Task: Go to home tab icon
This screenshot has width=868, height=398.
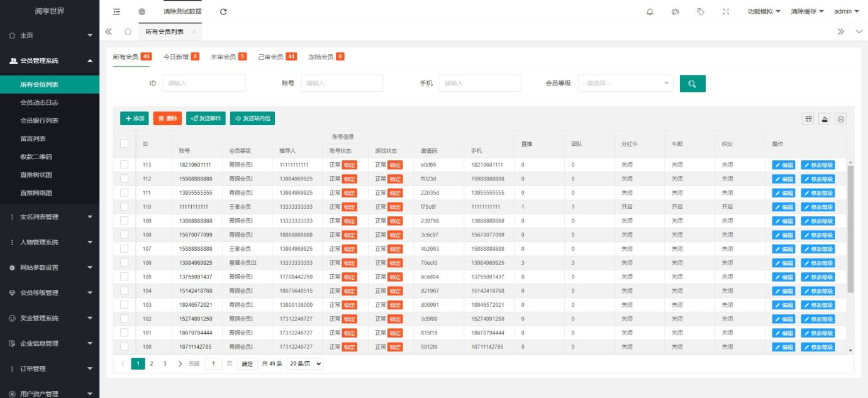Action: pyautogui.click(x=128, y=31)
